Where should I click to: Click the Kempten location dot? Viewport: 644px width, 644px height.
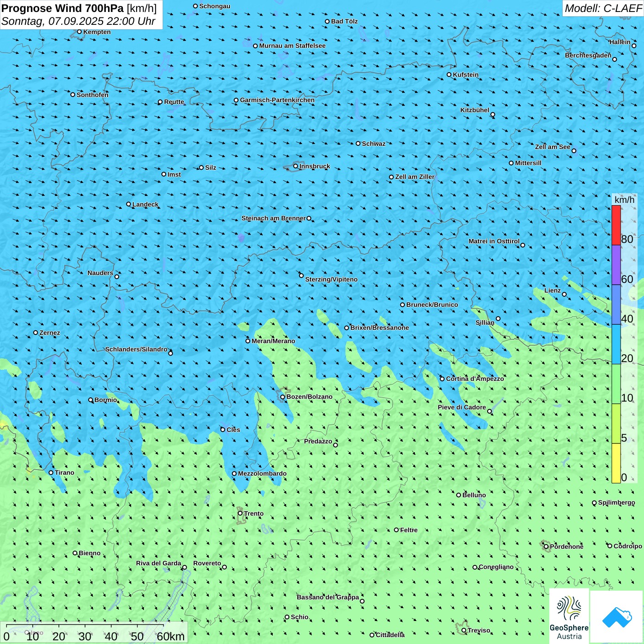(80, 32)
